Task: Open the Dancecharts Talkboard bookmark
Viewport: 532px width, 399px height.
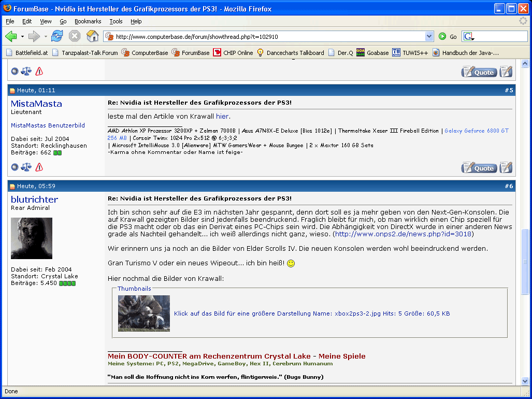Action: click(x=291, y=52)
